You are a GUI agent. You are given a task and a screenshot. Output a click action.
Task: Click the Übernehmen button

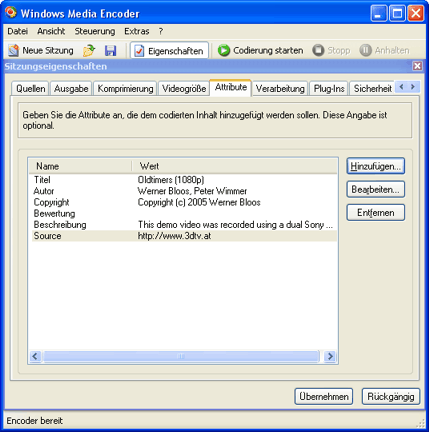[324, 397]
